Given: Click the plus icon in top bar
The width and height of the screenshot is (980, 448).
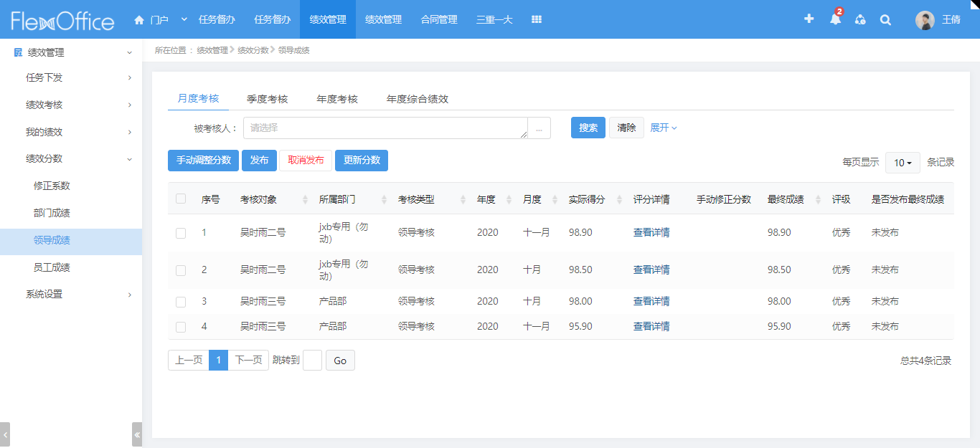Looking at the screenshot, I should (809, 19).
